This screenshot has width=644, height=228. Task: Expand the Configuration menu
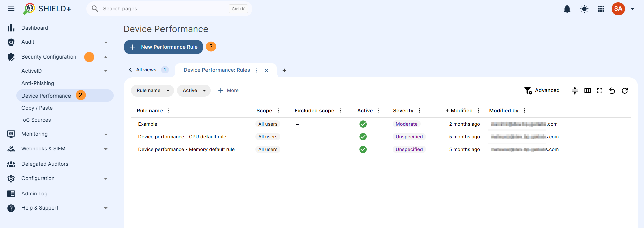pyautogui.click(x=106, y=179)
